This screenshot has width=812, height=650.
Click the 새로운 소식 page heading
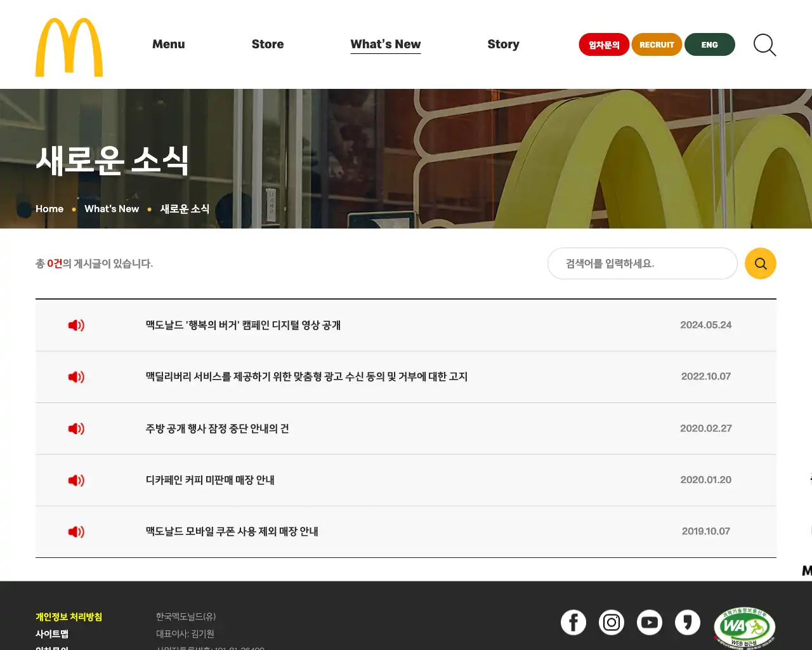tap(112, 160)
